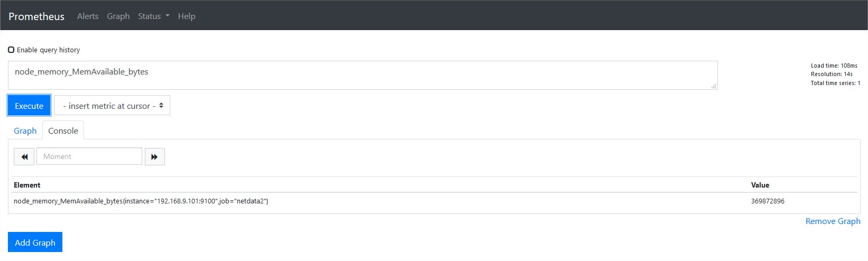Open Alerts in the navigation bar
Screen dimensions: 868x261
[88, 16]
